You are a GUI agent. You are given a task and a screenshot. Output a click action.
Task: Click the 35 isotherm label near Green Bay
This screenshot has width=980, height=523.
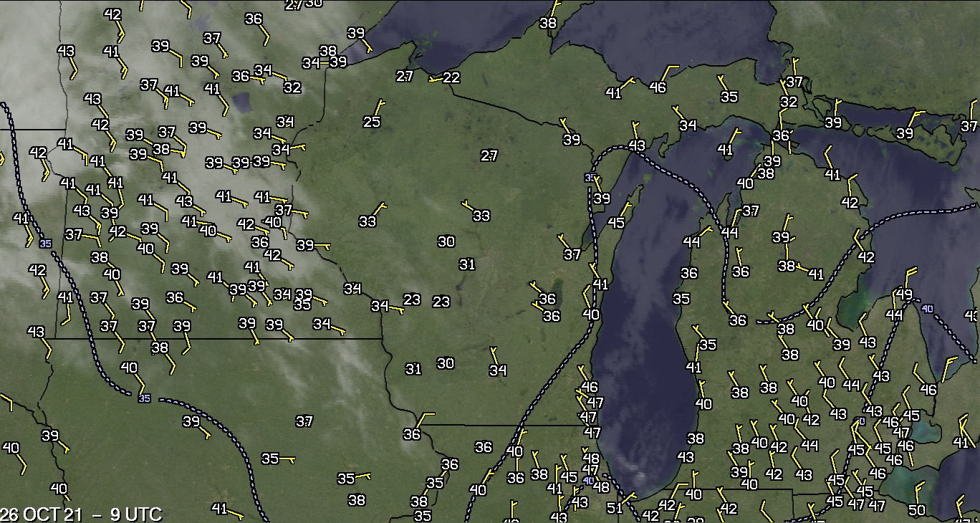590,178
